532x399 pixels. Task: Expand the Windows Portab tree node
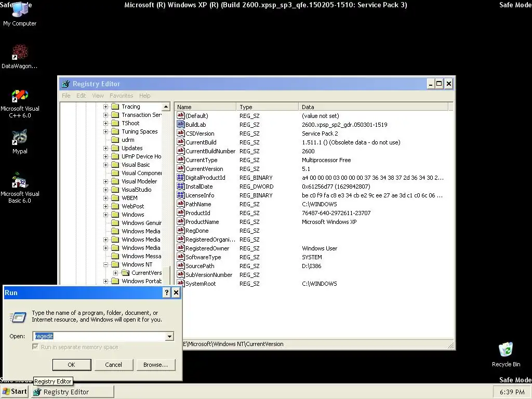pyautogui.click(x=105, y=281)
